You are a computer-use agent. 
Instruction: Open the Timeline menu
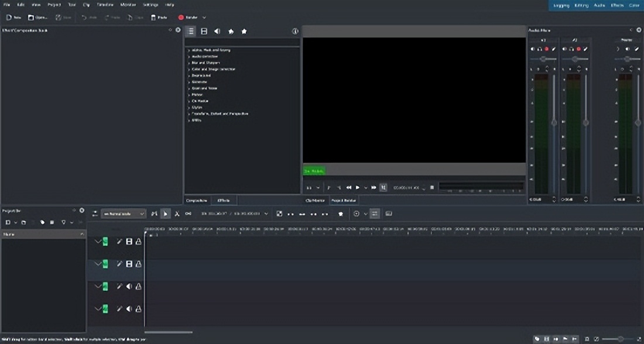point(105,5)
